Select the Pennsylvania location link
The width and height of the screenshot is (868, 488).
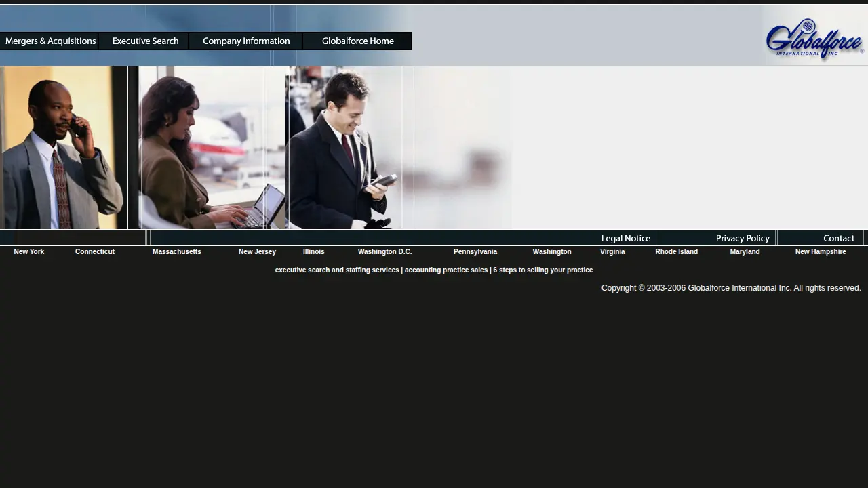click(475, 251)
